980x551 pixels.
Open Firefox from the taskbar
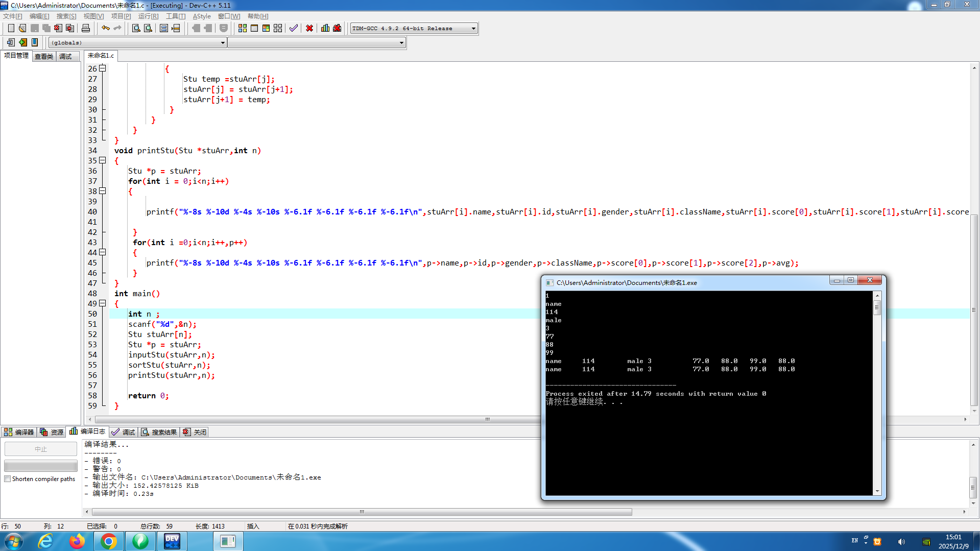77,541
